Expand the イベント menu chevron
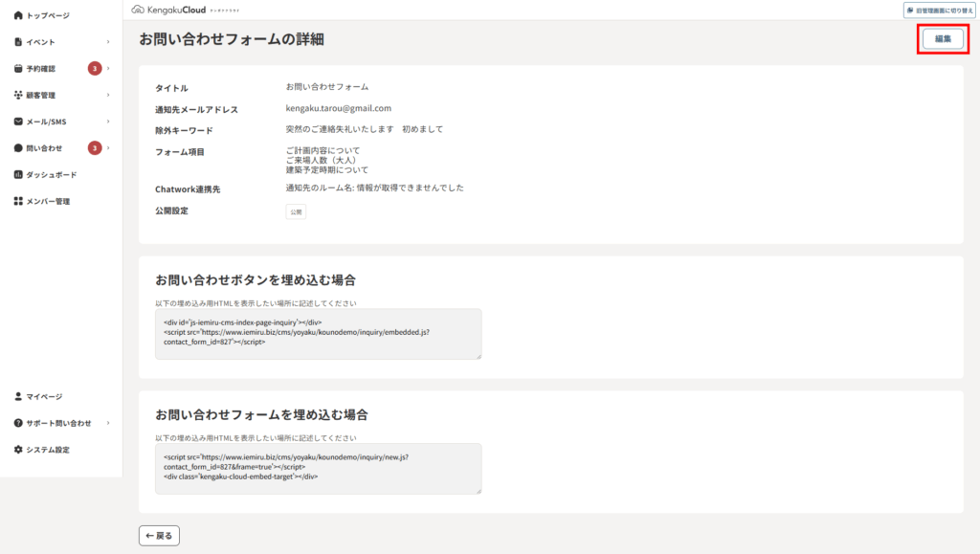This screenshot has width=980, height=554. pos(108,42)
